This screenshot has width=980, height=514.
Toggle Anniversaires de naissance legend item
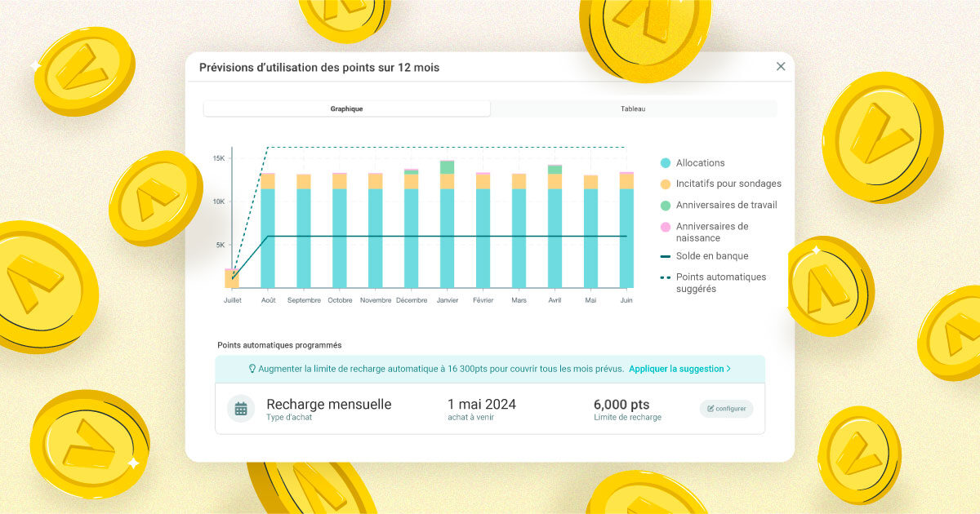[711, 232]
